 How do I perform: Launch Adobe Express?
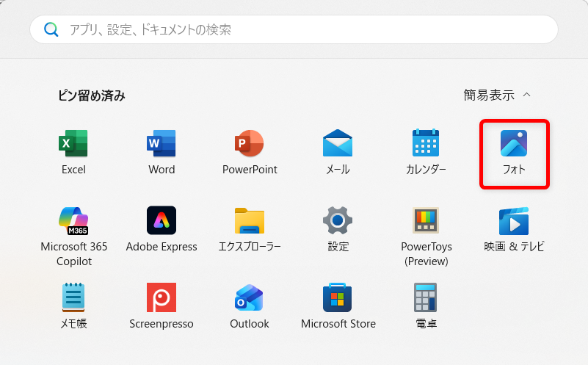point(161,229)
